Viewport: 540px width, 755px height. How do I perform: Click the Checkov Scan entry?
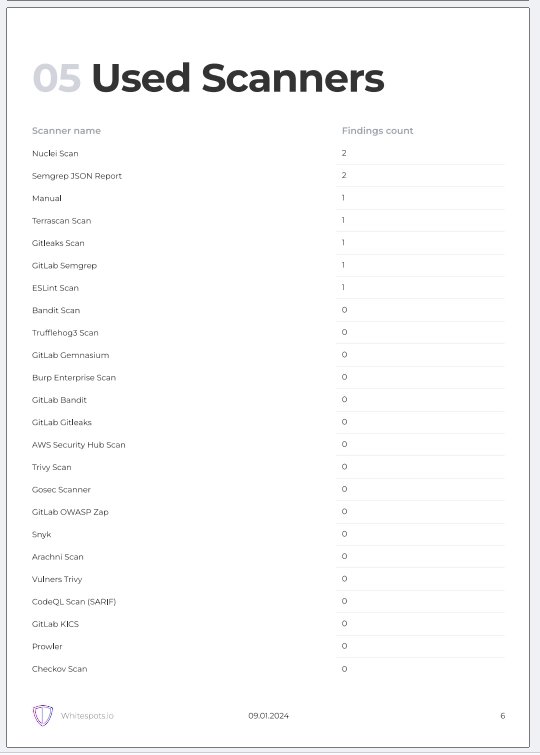coord(59,669)
